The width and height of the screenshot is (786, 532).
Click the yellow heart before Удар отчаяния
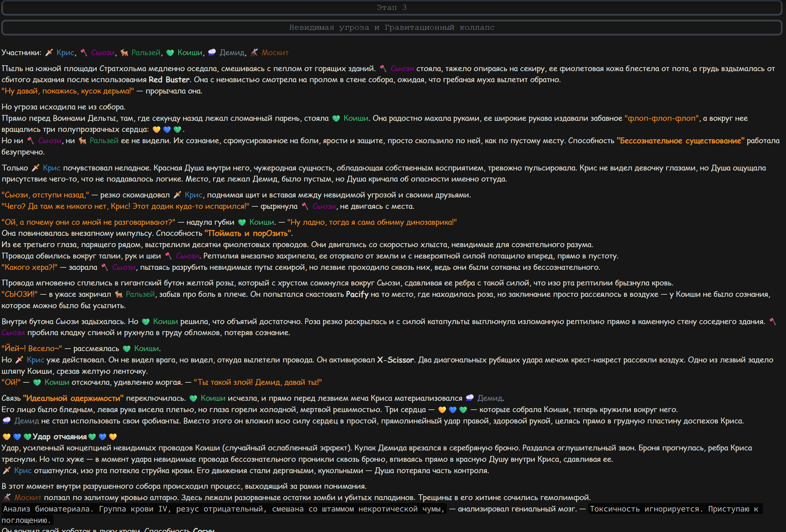click(6, 437)
